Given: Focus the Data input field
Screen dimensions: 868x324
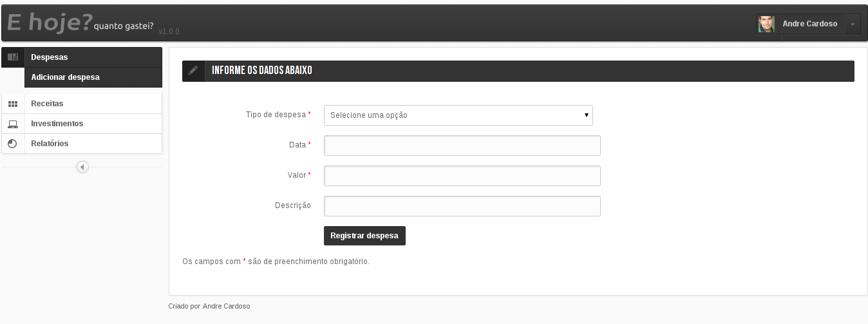Looking at the screenshot, I should coord(462,146).
